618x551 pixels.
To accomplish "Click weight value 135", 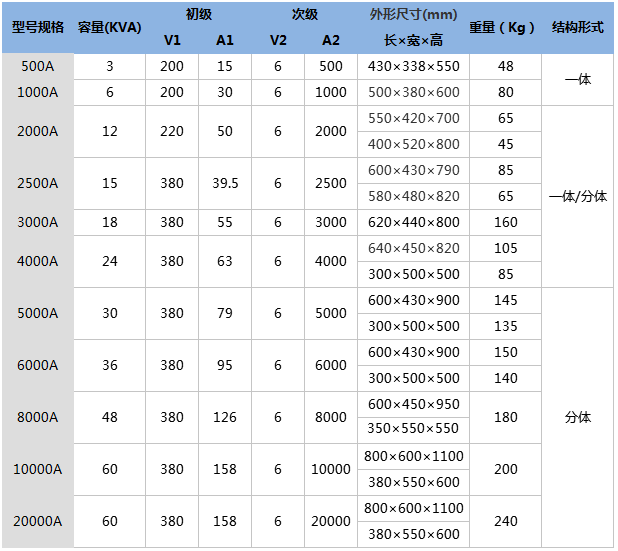I will [506, 326].
